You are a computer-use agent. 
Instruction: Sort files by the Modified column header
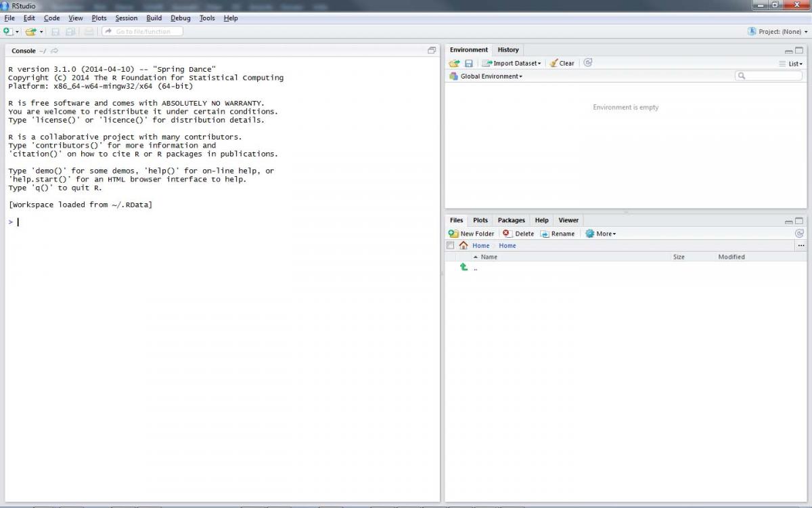731,257
